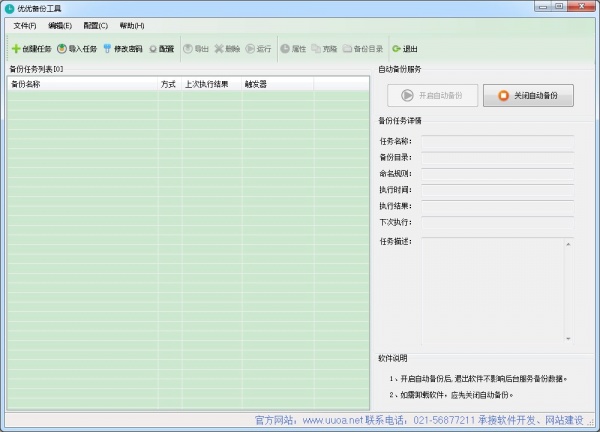The image size is (600, 432).
Task: Focus the 执行结果 field
Action: point(497,206)
